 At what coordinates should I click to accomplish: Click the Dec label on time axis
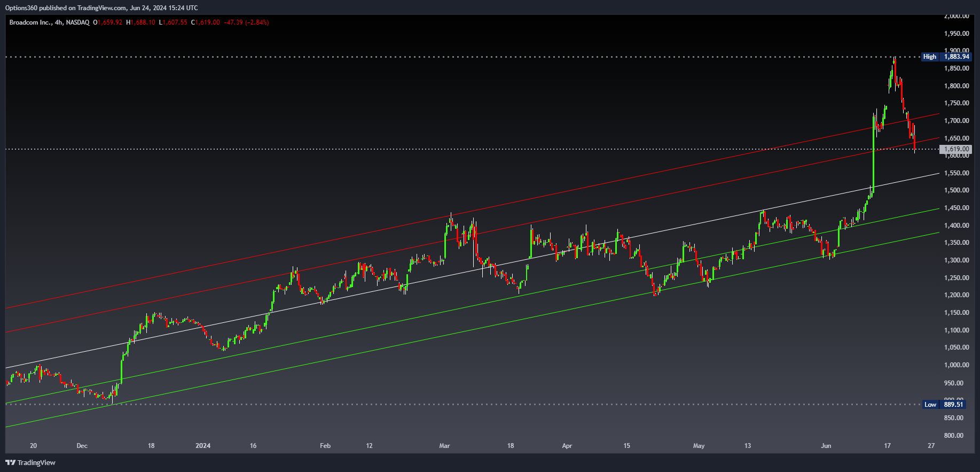pos(82,446)
